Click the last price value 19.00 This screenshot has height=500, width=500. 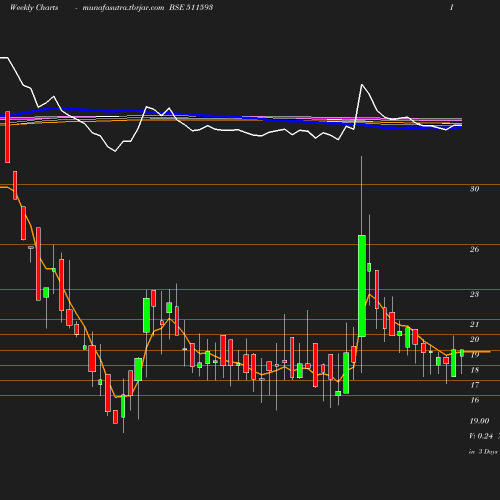479,421
